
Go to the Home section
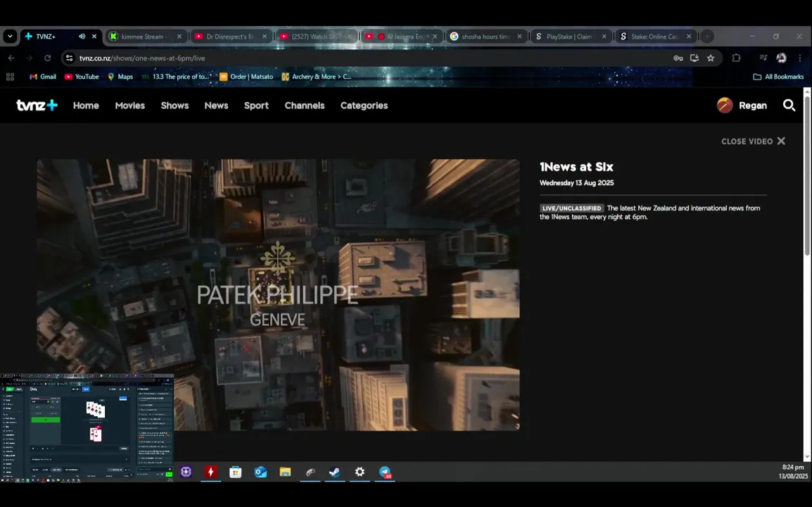coord(86,105)
